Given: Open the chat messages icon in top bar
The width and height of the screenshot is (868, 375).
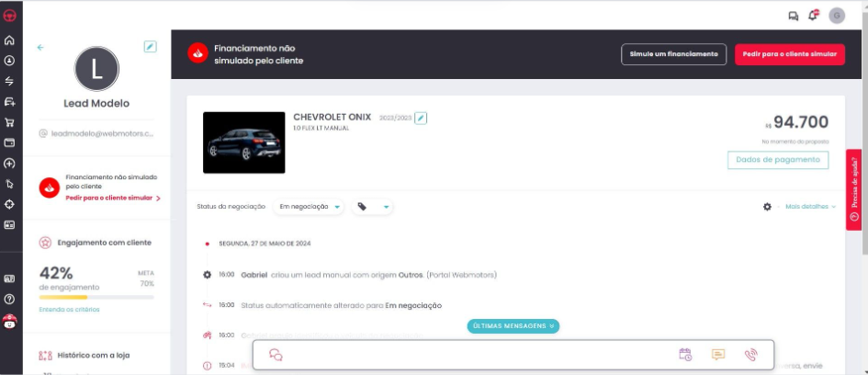Looking at the screenshot, I should 794,16.
